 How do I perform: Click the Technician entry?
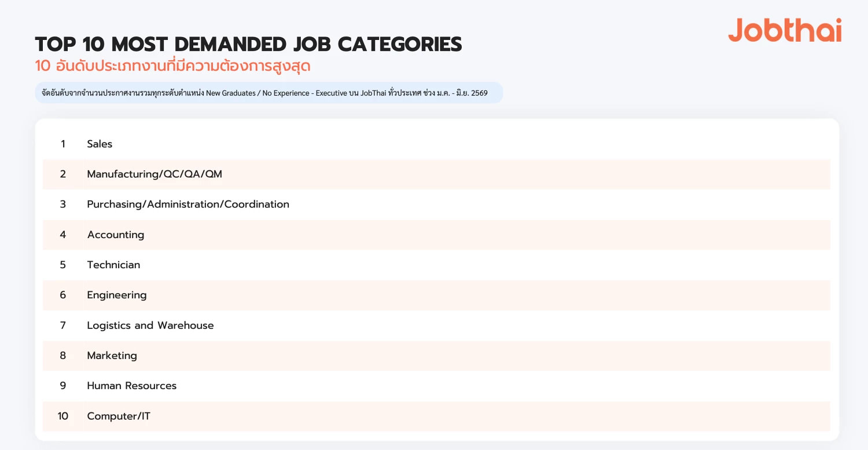click(113, 265)
